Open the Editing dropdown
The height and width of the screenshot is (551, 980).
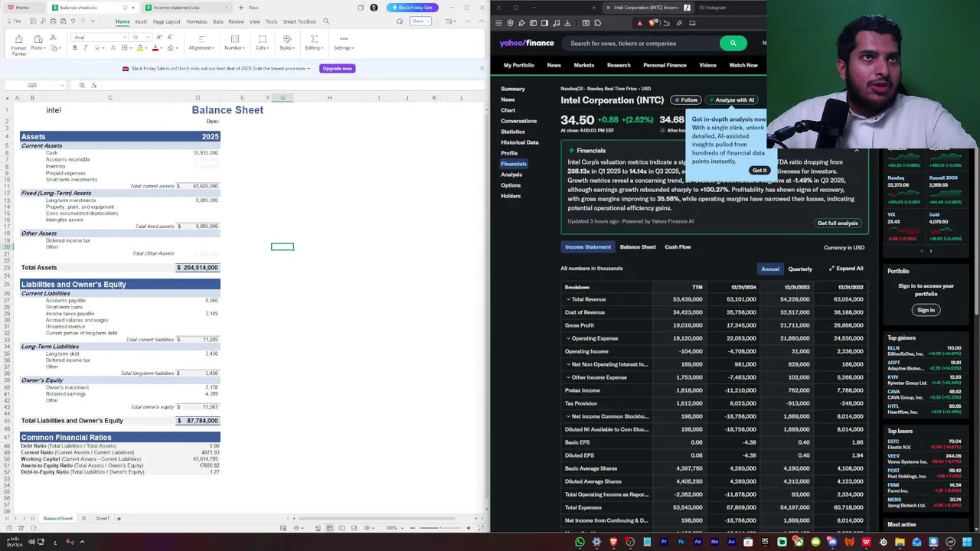coord(314,43)
